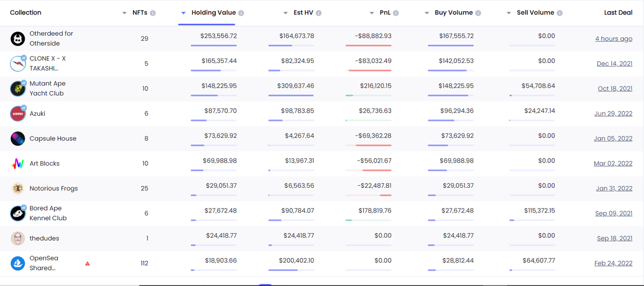The image size is (644, 286).
Task: Click the red warning triangle beside OpenSea Shared
Action: [x=88, y=263]
